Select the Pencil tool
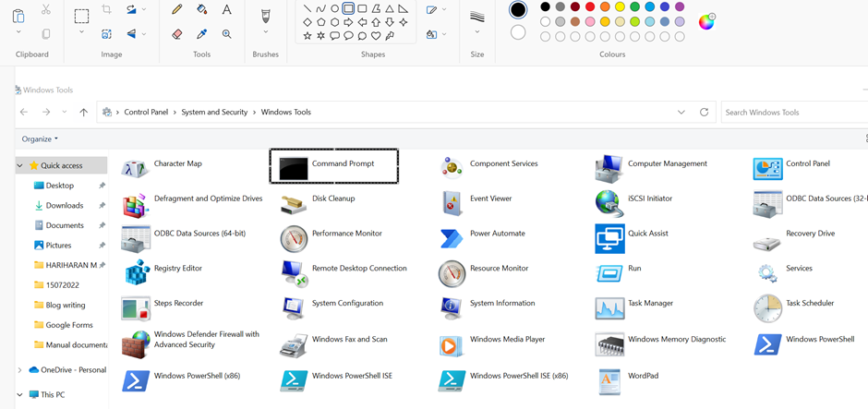The height and width of the screenshot is (409, 868). coord(177,9)
